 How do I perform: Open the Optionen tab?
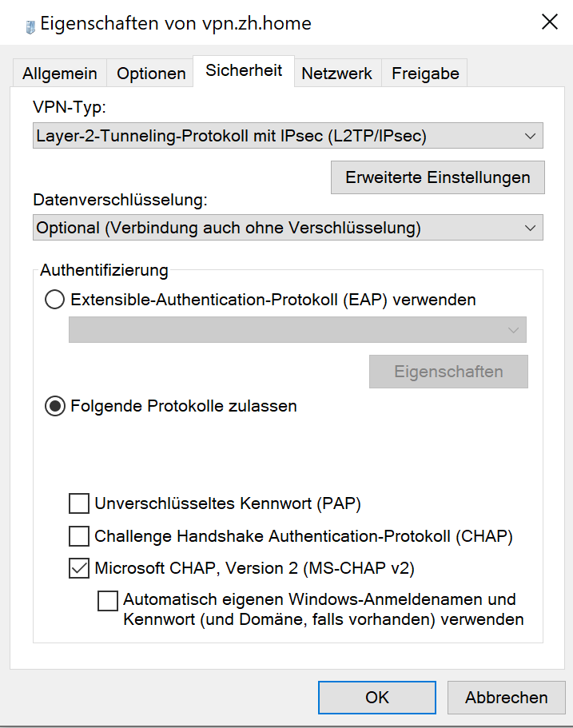pos(151,74)
